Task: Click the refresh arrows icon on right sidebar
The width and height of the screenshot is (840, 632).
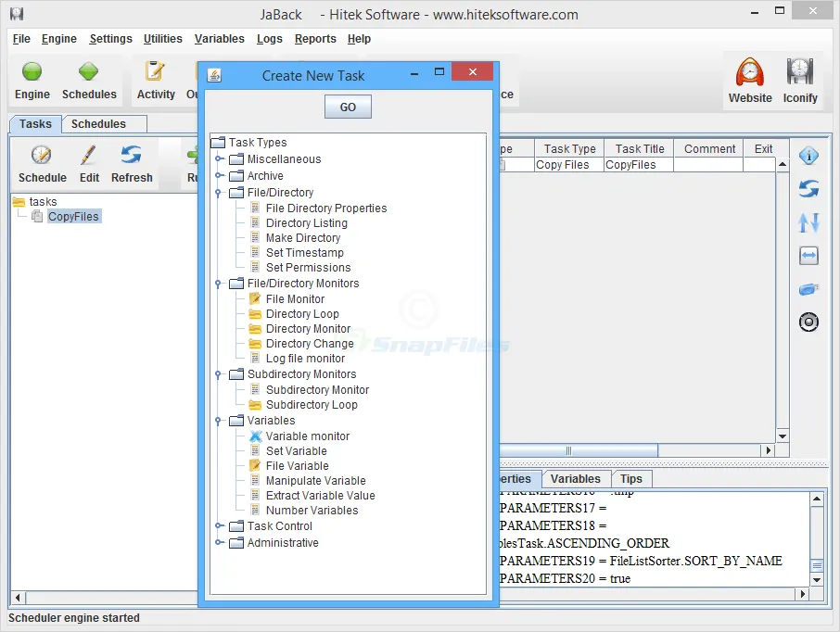Action: [x=808, y=188]
